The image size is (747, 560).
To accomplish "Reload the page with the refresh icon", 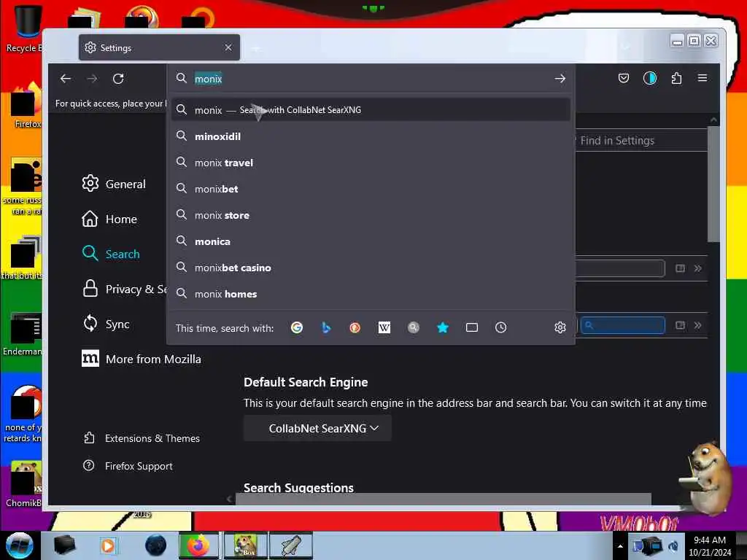I will [x=118, y=79].
